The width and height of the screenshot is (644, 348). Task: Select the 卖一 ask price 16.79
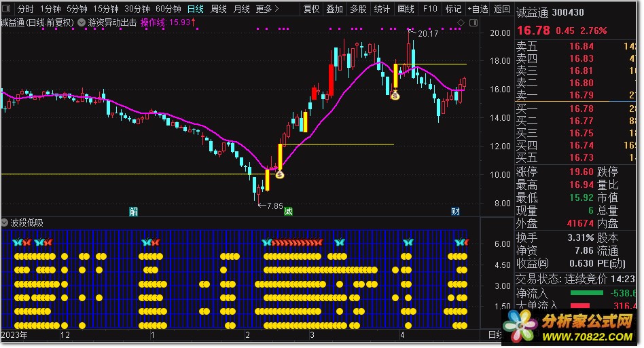581,95
